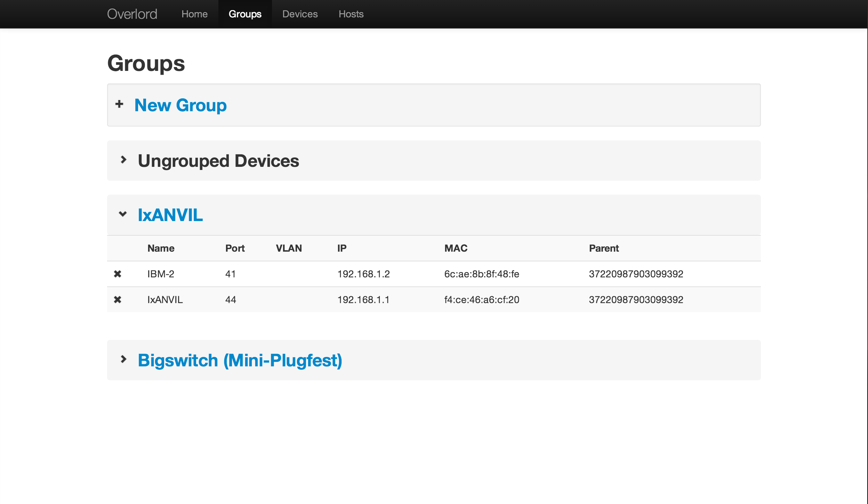Click the Port column header
Image resolution: width=868 pixels, height=504 pixels.
click(235, 248)
